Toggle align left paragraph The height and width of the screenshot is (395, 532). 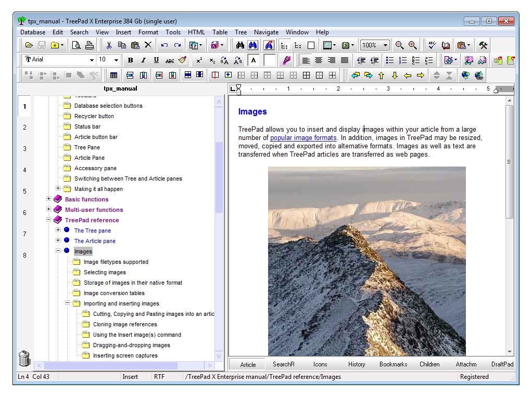(306, 60)
